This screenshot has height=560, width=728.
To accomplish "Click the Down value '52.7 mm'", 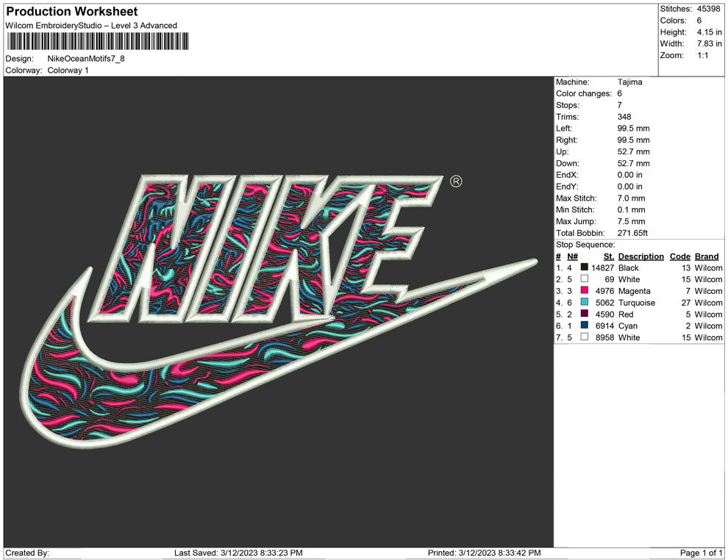I will [633, 163].
